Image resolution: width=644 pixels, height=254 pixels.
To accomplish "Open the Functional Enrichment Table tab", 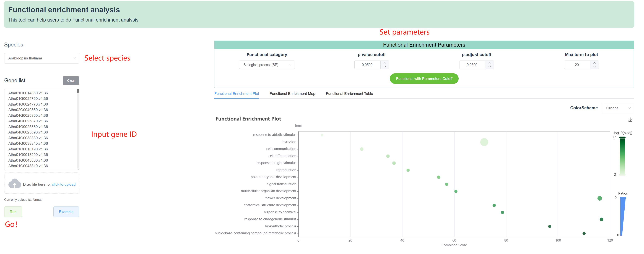I will pyautogui.click(x=349, y=94).
